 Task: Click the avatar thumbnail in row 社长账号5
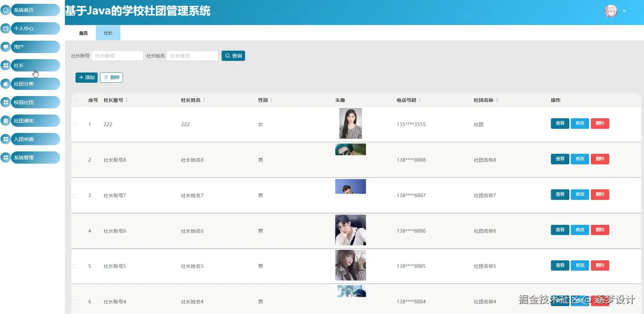point(351,265)
